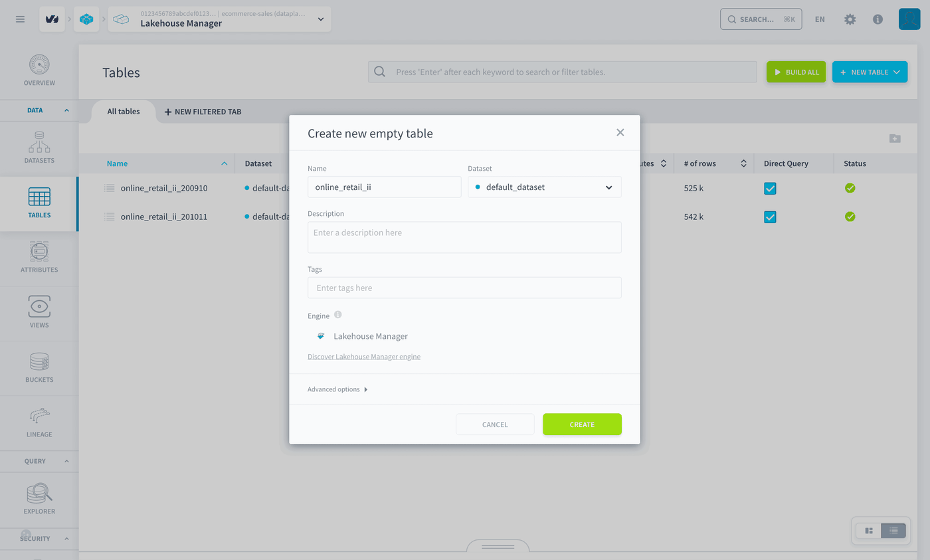This screenshot has width=930, height=560.
Task: Switch to card grid view
Action: [x=869, y=531]
